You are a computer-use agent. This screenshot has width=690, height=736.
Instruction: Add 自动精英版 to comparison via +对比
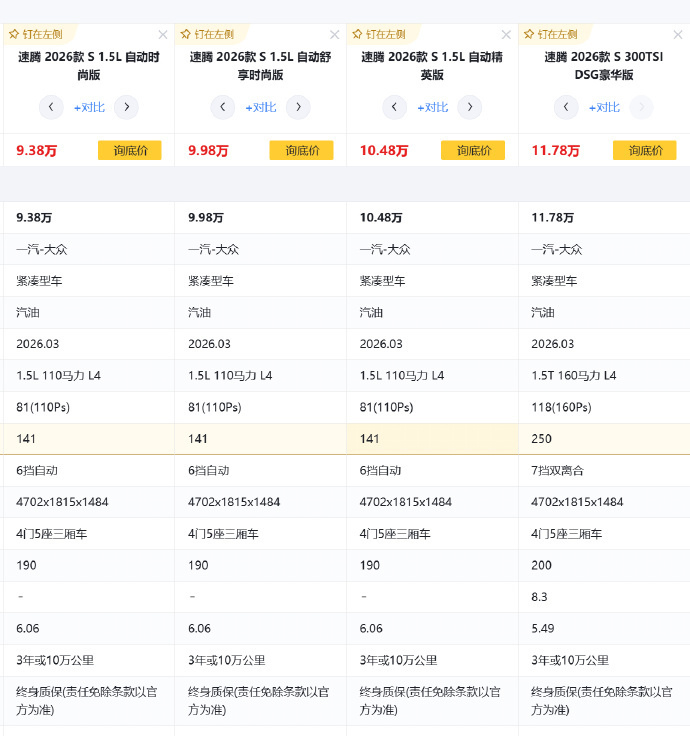tap(433, 107)
